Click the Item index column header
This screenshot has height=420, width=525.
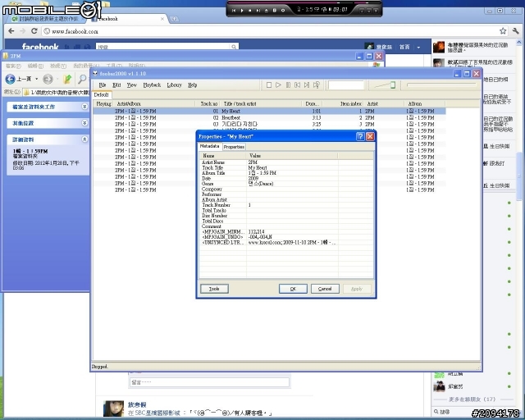343,104
